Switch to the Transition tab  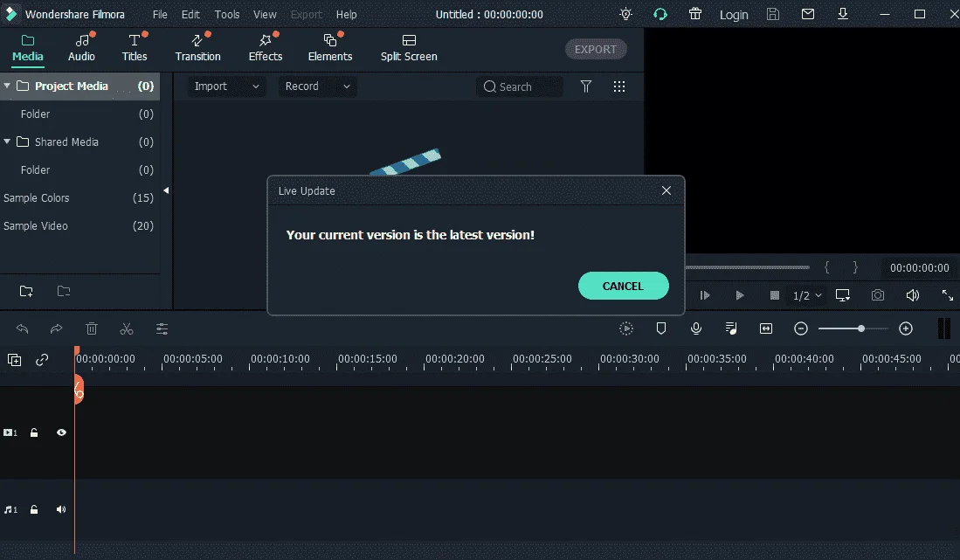[x=197, y=48]
